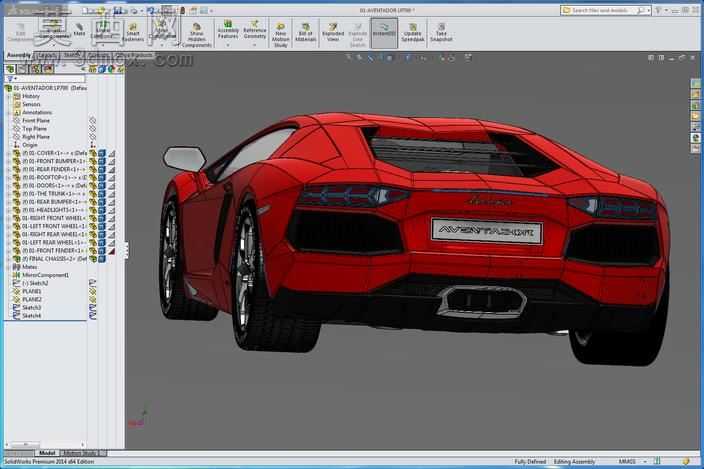Expand the 01-REAR BUMPER component node

point(9,202)
